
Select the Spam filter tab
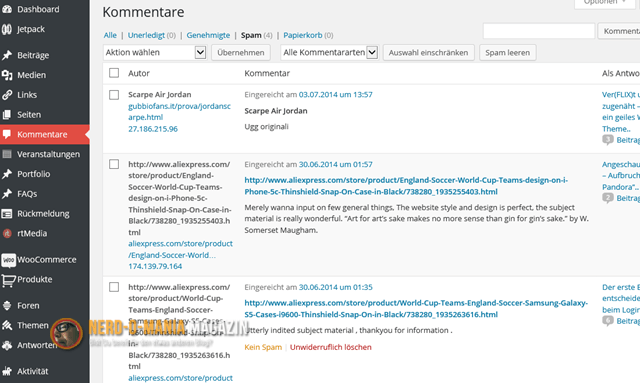coord(251,35)
